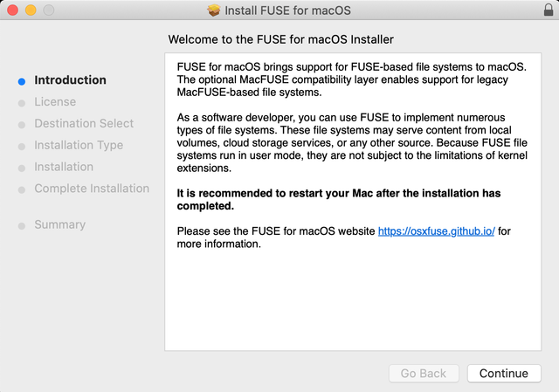Click the License step bullet
Viewport: 559px width, 392px height.
[22, 103]
